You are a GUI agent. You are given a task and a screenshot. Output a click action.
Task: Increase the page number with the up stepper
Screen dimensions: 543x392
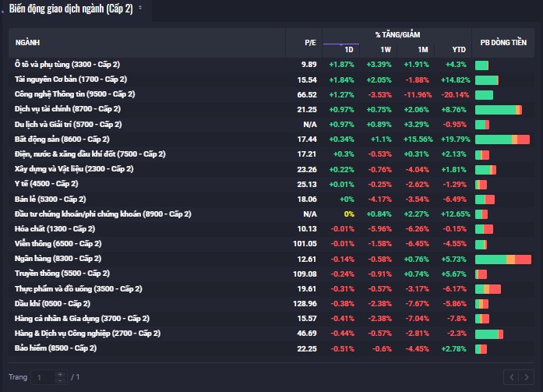tap(59, 374)
